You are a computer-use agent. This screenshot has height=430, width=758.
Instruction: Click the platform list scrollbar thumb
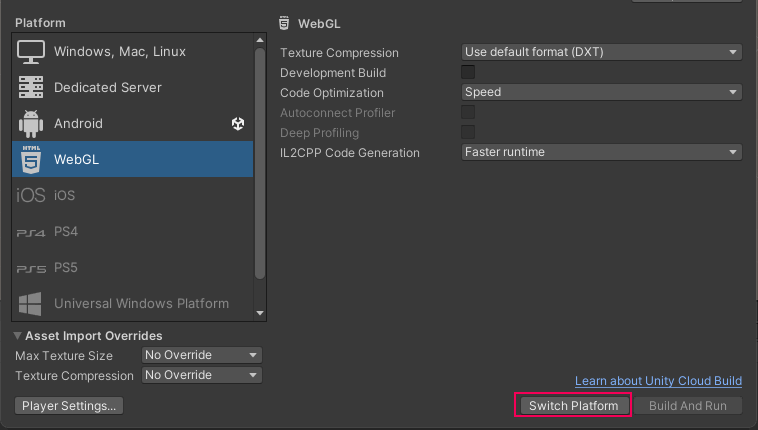tap(260, 163)
